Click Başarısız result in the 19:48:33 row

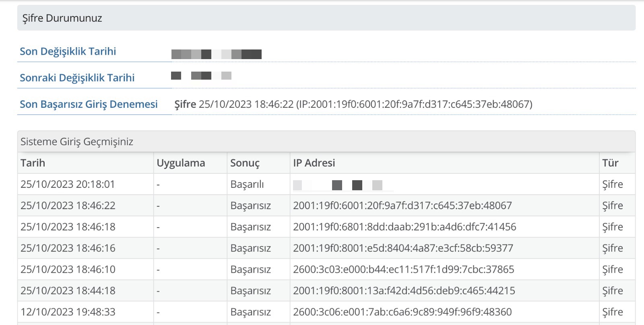(x=250, y=312)
